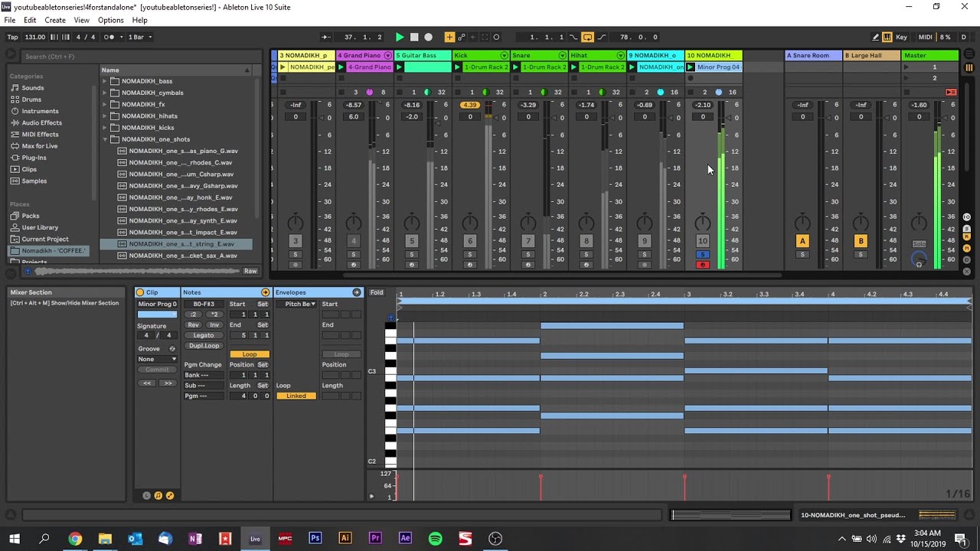
Task: Open the 1 Bar quantization dropdown
Action: (x=140, y=37)
